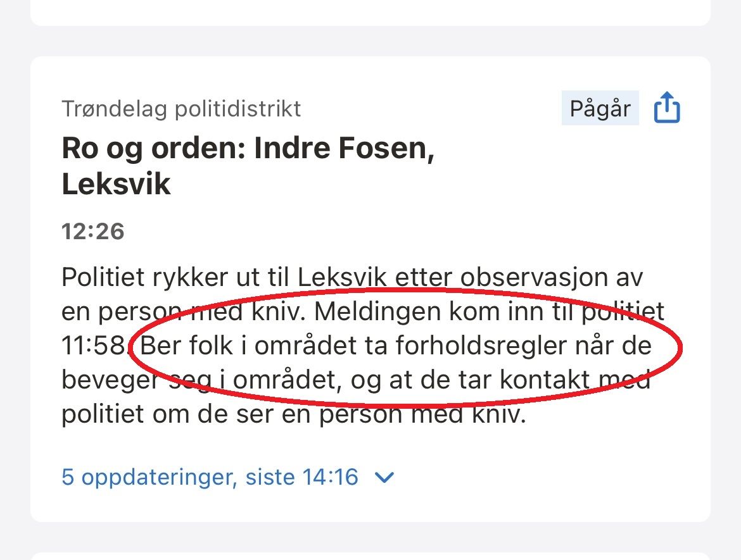Tap the partially visible card above the message
Screen dimensions: 741x560
(x=370, y=13)
